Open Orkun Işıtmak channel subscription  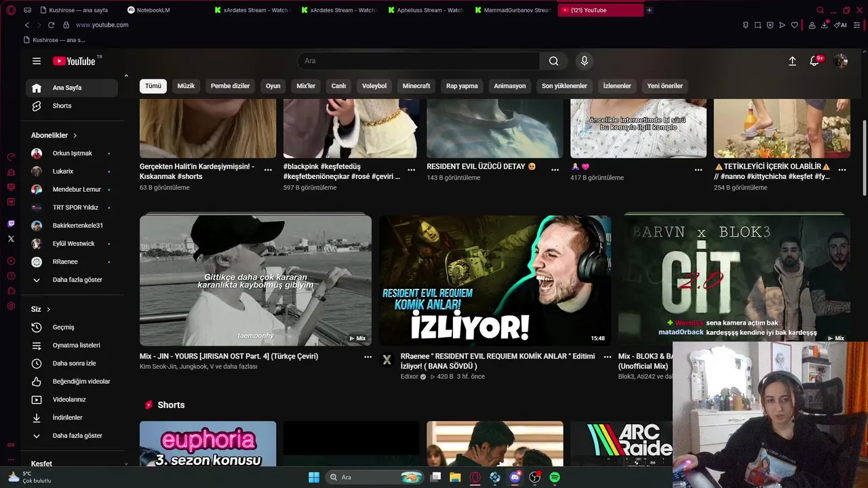click(x=72, y=154)
